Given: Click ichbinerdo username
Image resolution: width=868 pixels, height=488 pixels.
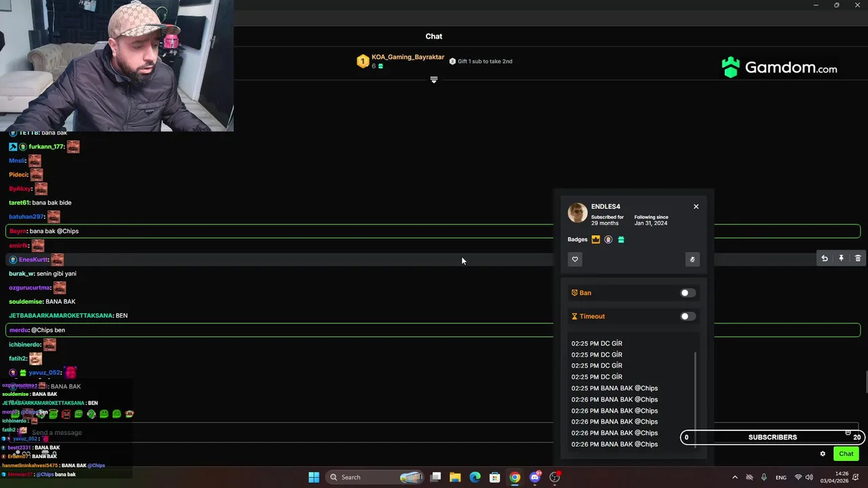Looking at the screenshot, I should pos(25,345).
